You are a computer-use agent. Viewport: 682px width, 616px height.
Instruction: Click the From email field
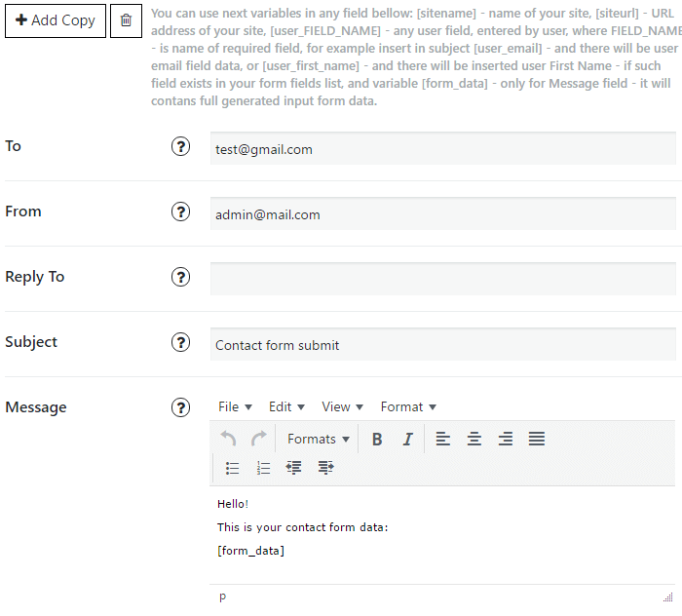click(x=442, y=213)
